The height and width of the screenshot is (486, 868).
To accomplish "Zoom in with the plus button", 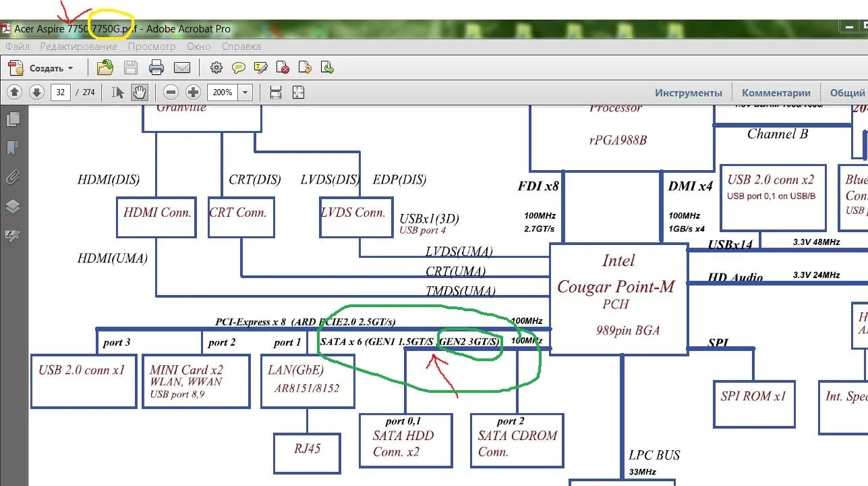I will pos(194,92).
